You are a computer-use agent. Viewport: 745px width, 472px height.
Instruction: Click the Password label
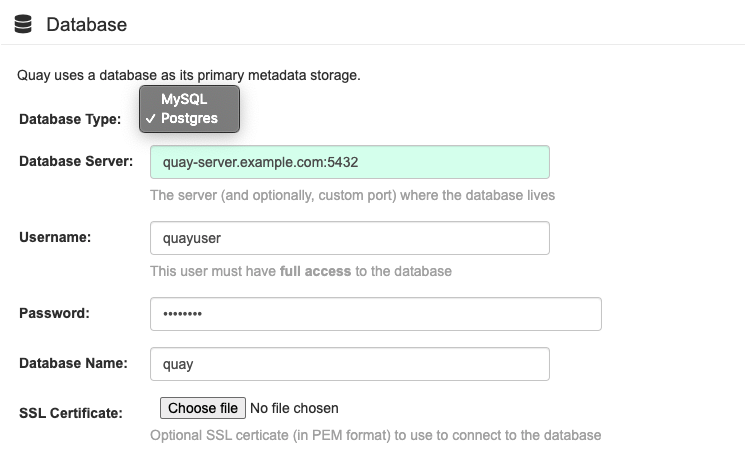click(x=54, y=312)
